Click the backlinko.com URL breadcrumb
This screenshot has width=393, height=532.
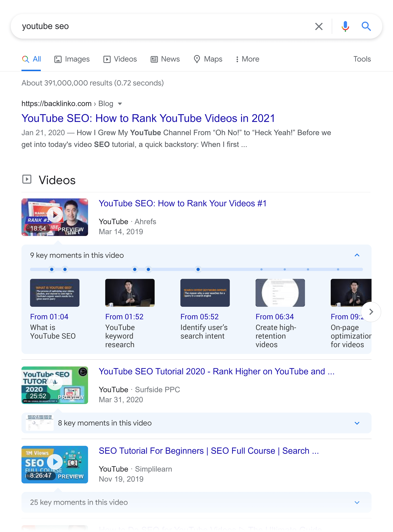coord(67,104)
